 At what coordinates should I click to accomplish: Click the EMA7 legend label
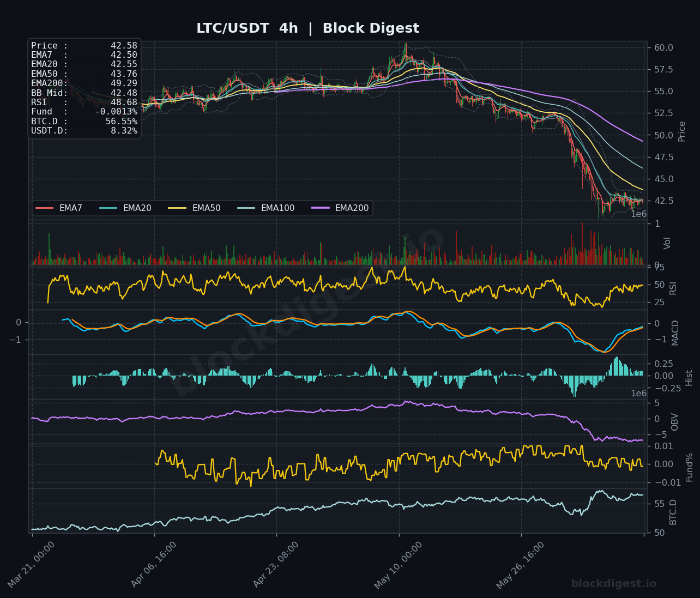pos(71,208)
